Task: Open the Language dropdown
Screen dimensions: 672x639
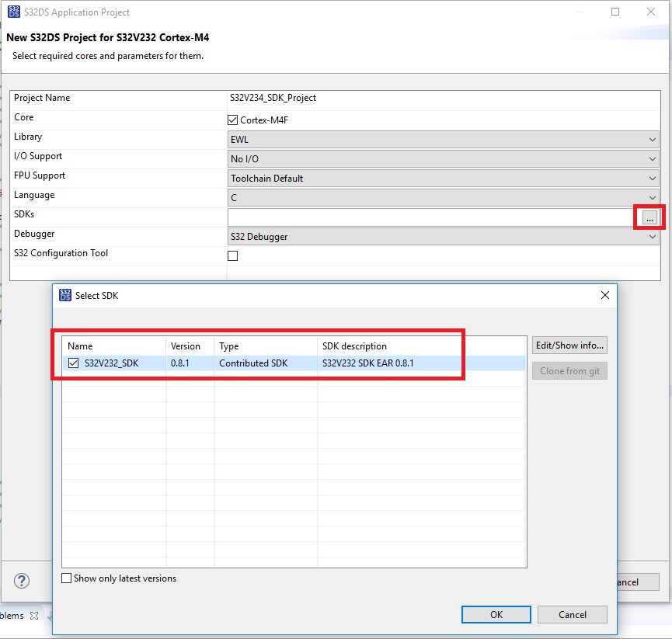Action: coord(443,197)
